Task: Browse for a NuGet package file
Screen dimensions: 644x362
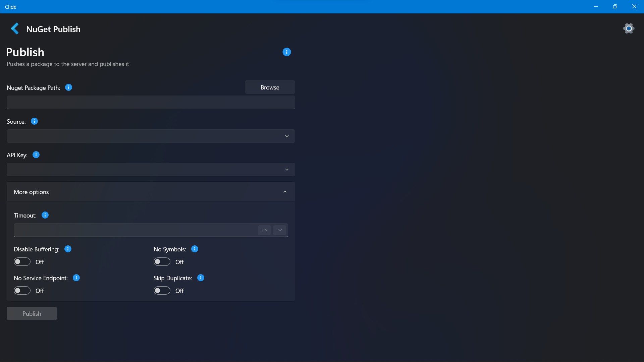Action: click(x=270, y=87)
